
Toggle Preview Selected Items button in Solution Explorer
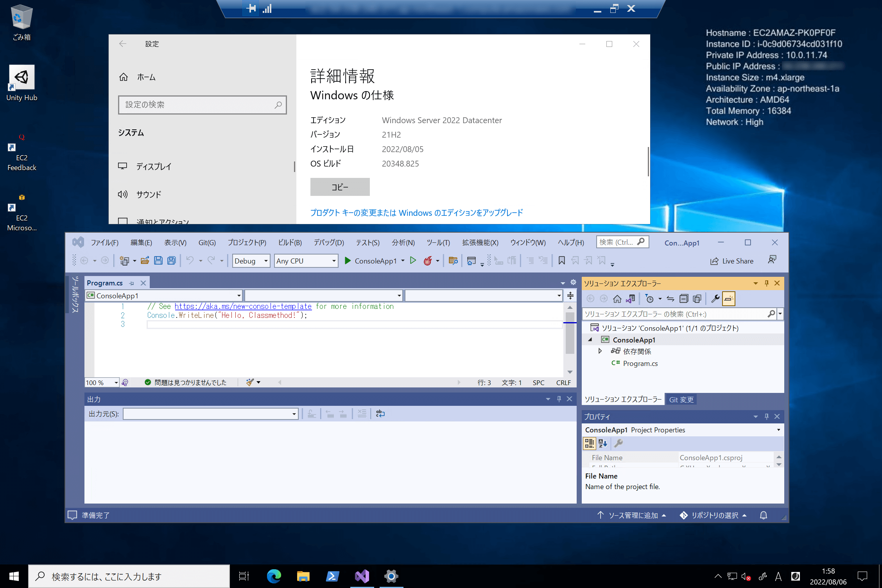click(729, 299)
